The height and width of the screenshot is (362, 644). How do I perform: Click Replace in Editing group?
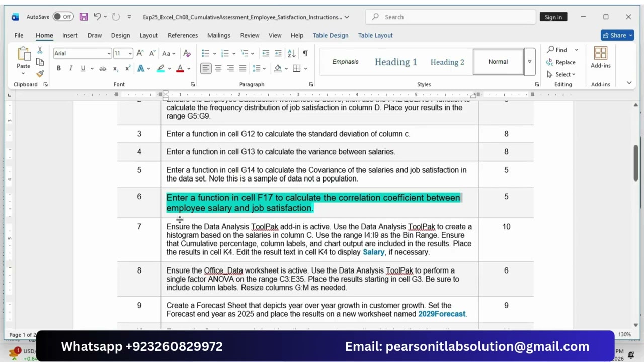pos(561,62)
